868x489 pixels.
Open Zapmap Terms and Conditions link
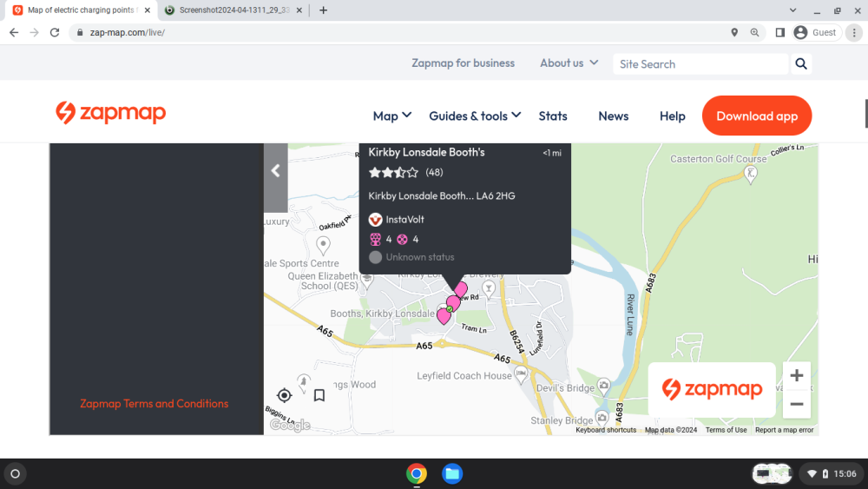coord(154,404)
